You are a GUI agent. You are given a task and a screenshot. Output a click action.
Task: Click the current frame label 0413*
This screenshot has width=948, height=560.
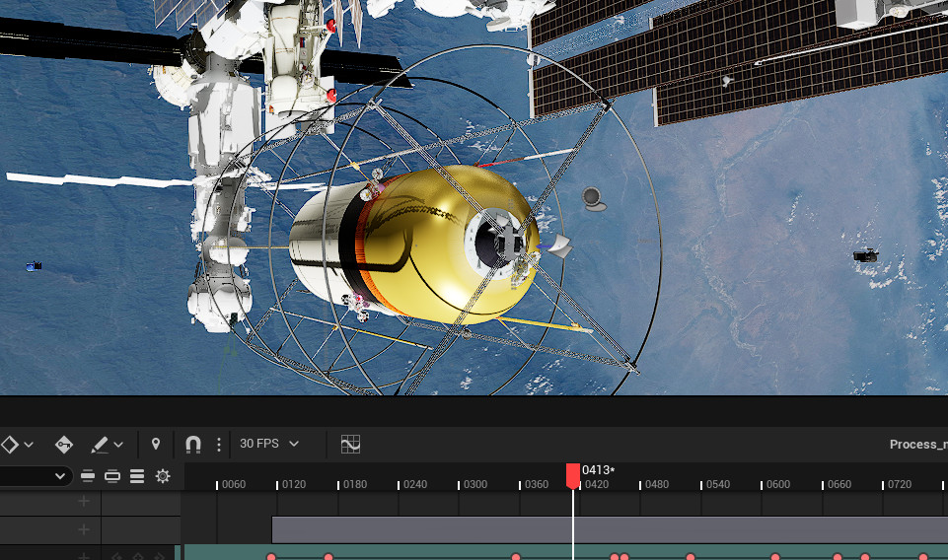coord(599,470)
